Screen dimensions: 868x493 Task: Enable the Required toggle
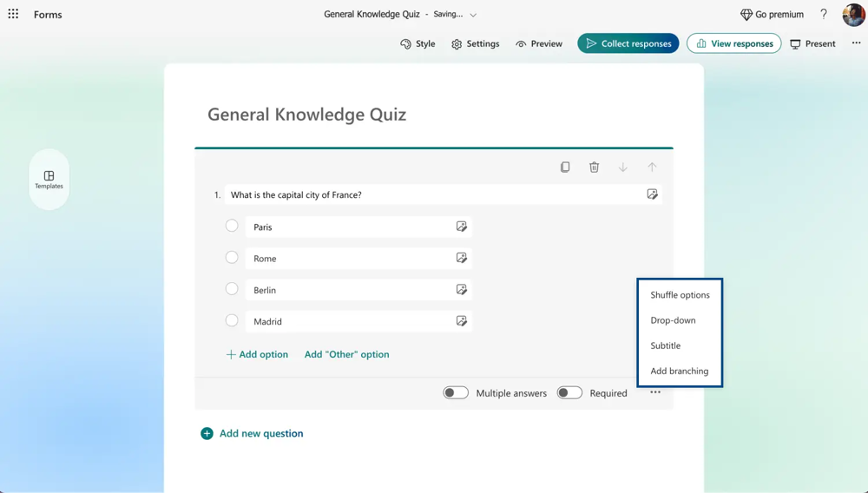[x=569, y=393]
